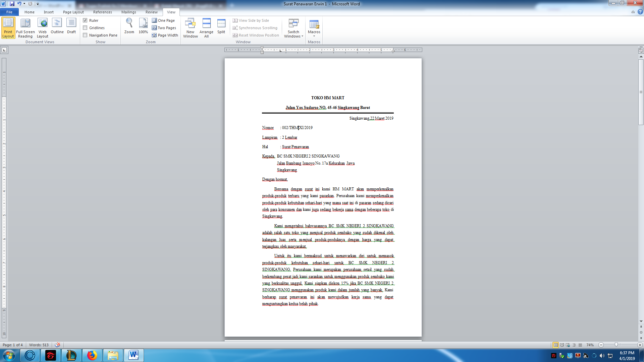
Task: Open the Page Layout ribbon tab
Action: (x=73, y=12)
